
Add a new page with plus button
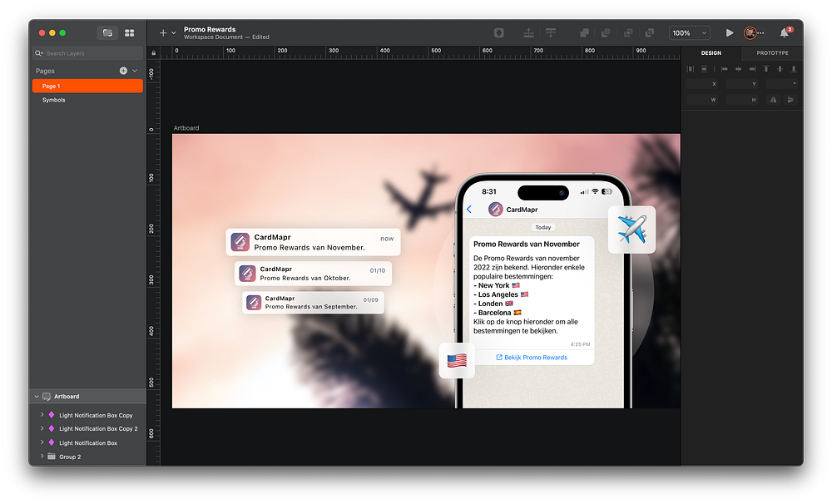(123, 71)
